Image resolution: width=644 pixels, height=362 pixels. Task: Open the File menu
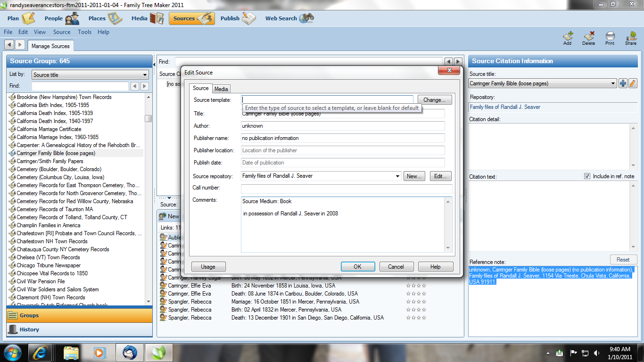coord(8,32)
